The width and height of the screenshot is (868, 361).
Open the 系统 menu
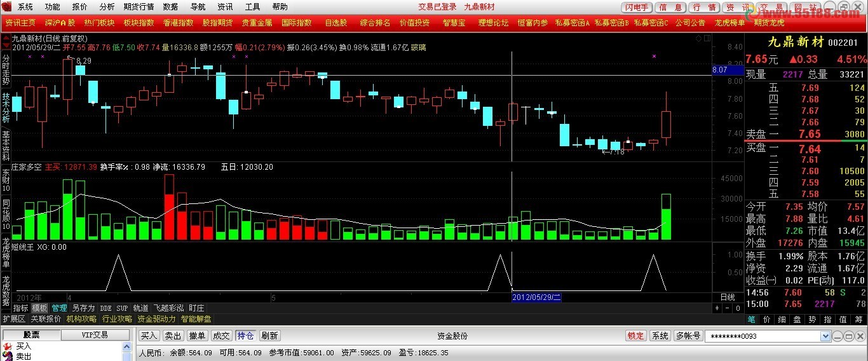click(x=25, y=7)
